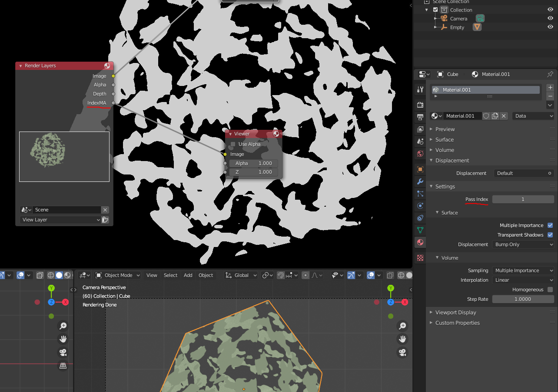558x392 pixels.
Task: Click the Render Layers preview thumbnail
Action: (64, 157)
